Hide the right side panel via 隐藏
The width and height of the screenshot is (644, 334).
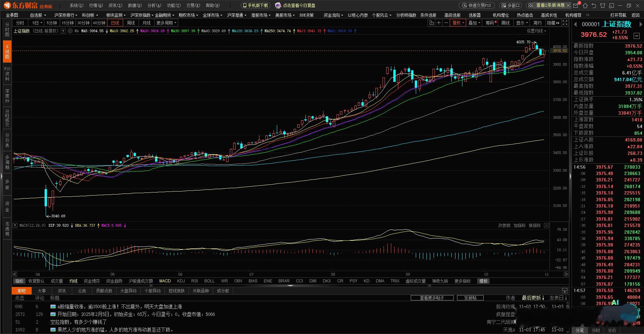tap(553, 23)
